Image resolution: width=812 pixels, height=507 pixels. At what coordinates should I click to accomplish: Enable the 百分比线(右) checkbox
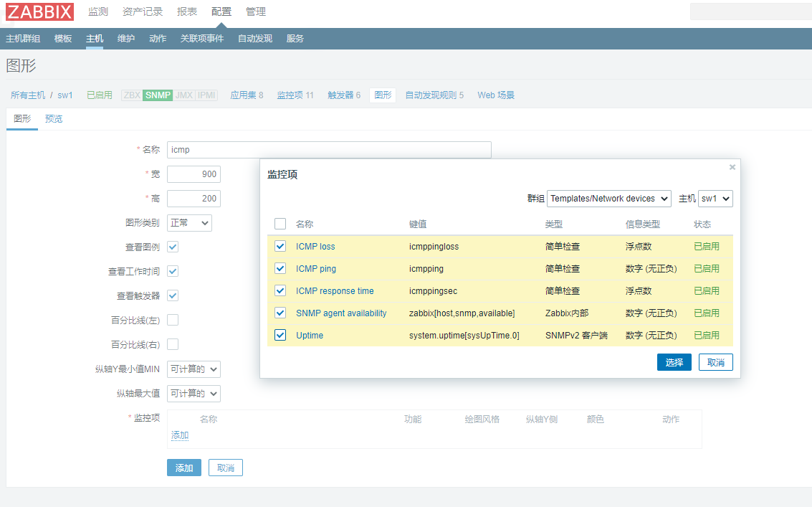click(173, 344)
